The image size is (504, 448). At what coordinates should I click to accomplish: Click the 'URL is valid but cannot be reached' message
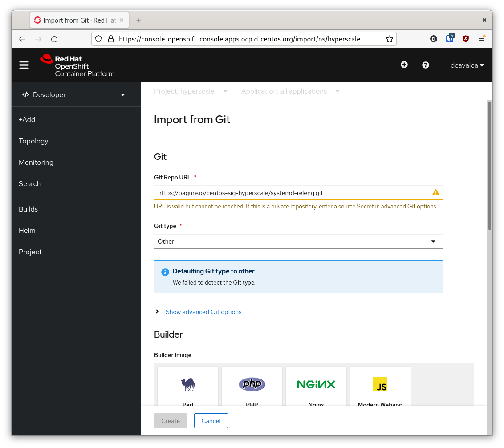click(x=295, y=207)
